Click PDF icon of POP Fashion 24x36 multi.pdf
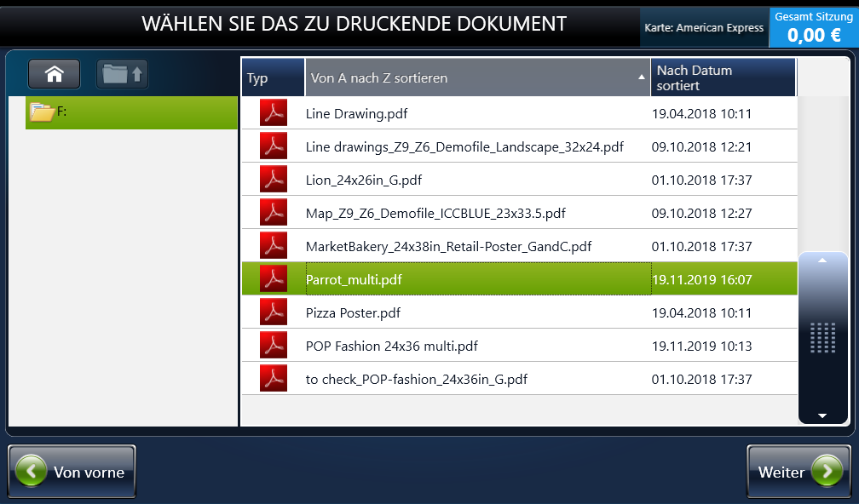The image size is (859, 504). point(274,346)
